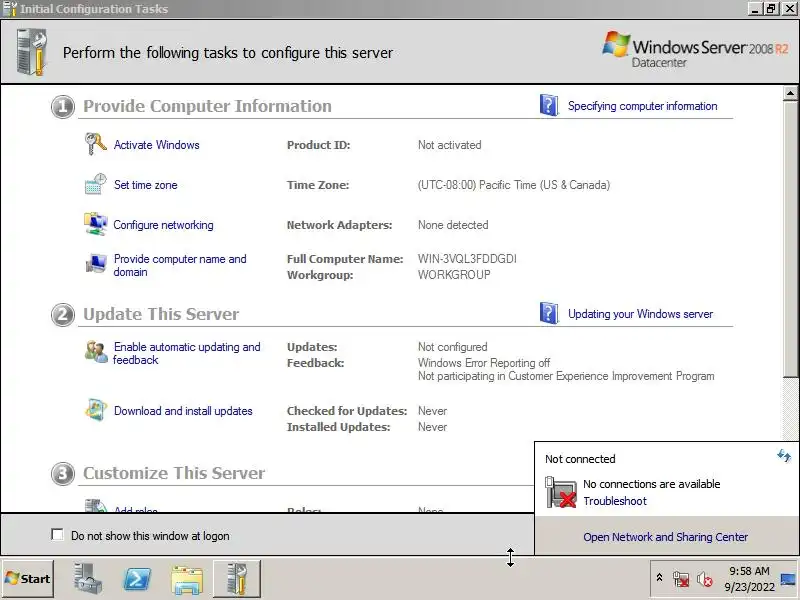Screen dimensions: 800x600
Task: Click the Download and install updates icon
Action: [x=95, y=410]
